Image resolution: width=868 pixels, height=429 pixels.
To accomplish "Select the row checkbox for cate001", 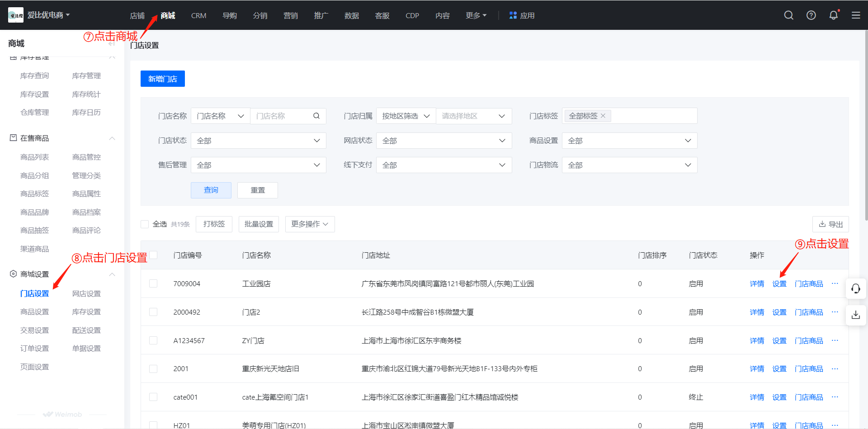I will pyautogui.click(x=153, y=397).
